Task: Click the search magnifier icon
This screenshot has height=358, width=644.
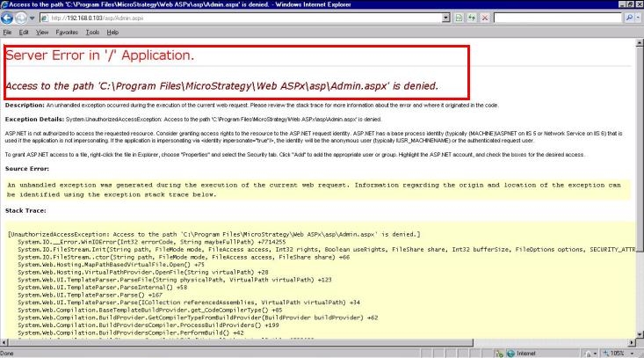Action: [x=629, y=18]
